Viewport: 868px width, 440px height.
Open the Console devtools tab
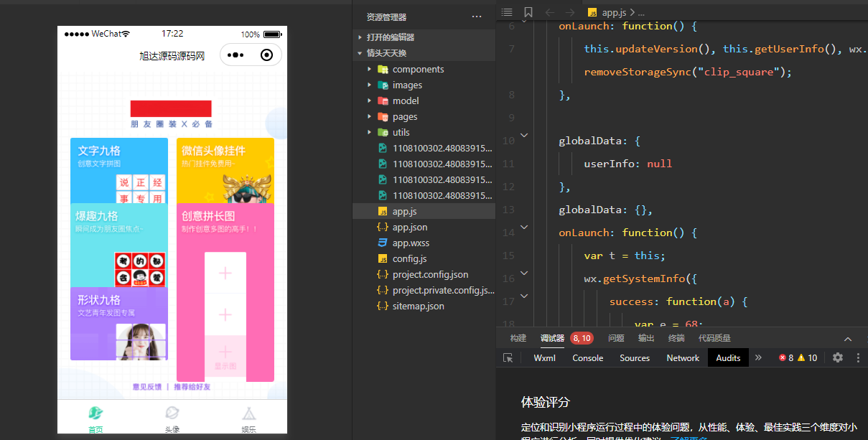[587, 357]
